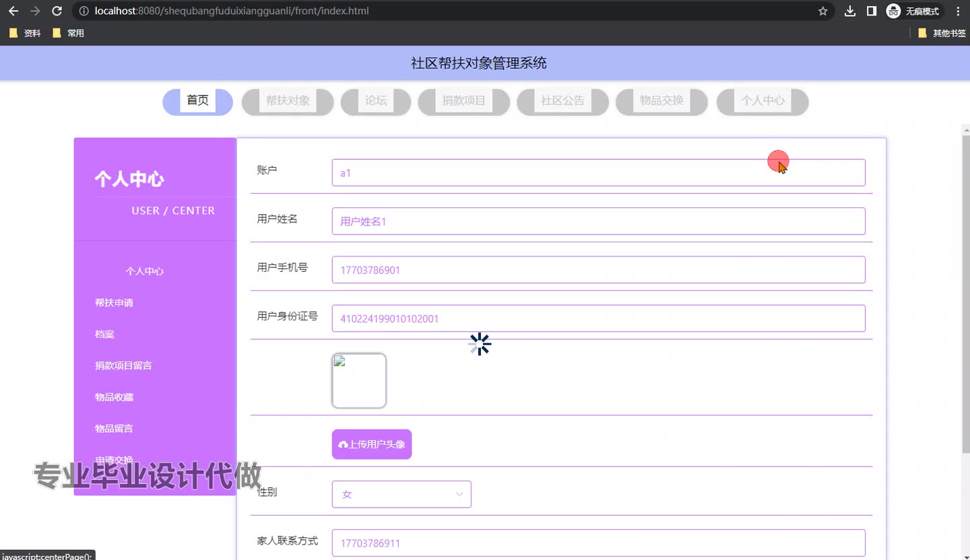Click the scrollbar up arrow
Viewport: 970px width, 560px height.
click(x=966, y=129)
